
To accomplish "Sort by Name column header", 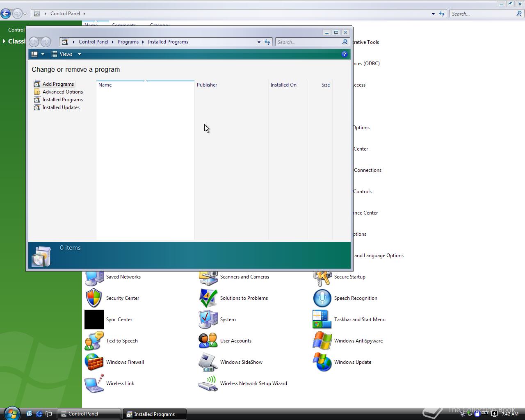I will (145, 85).
